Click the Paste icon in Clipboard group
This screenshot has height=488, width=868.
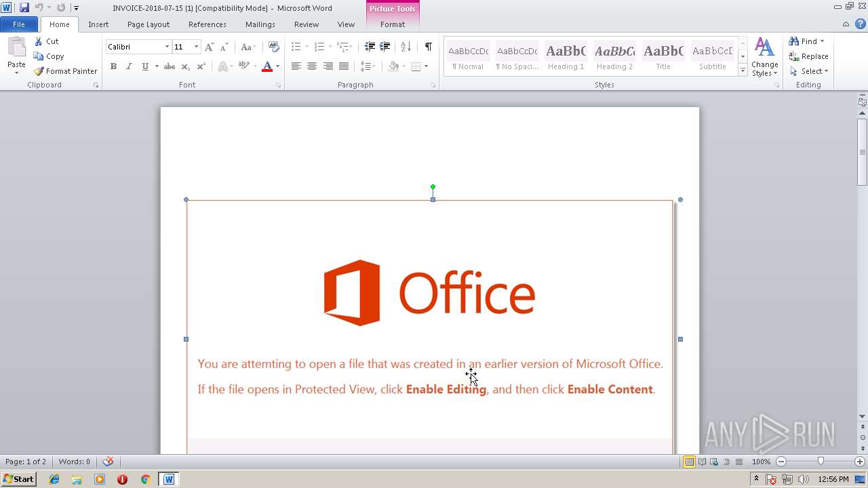click(16, 47)
